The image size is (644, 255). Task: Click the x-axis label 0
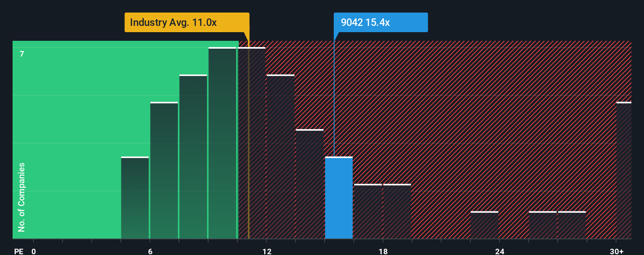[34, 251]
